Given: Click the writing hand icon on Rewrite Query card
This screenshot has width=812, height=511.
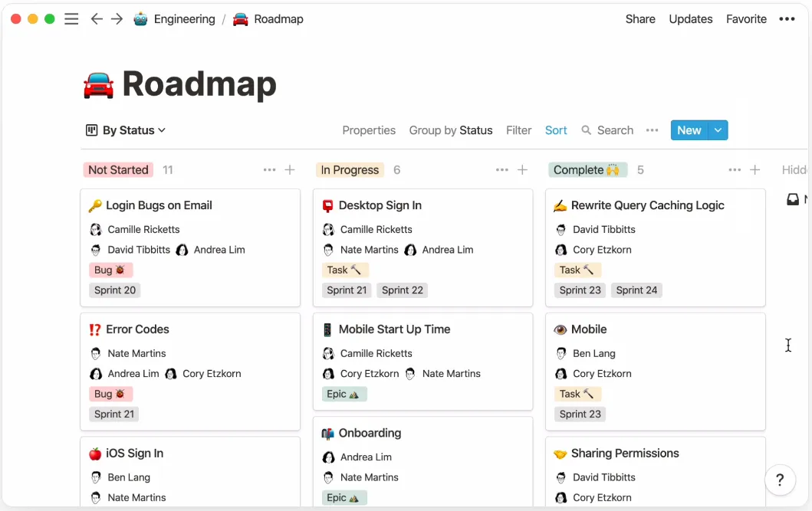Looking at the screenshot, I should (560, 206).
